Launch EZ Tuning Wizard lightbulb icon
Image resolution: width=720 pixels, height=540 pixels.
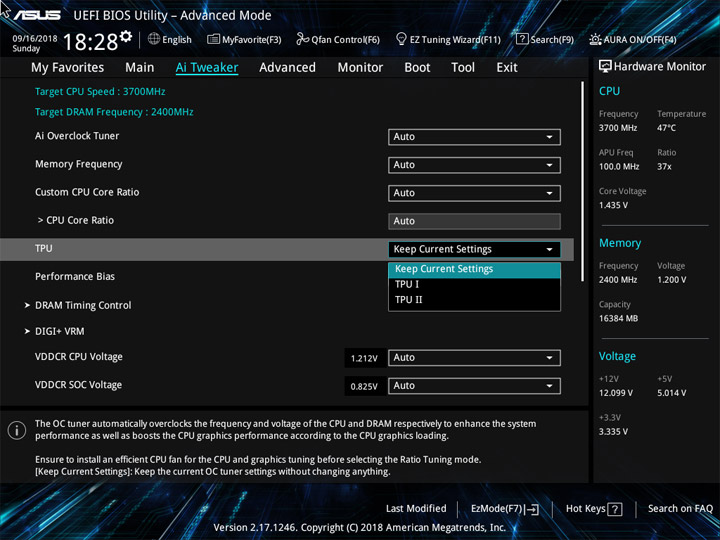401,39
